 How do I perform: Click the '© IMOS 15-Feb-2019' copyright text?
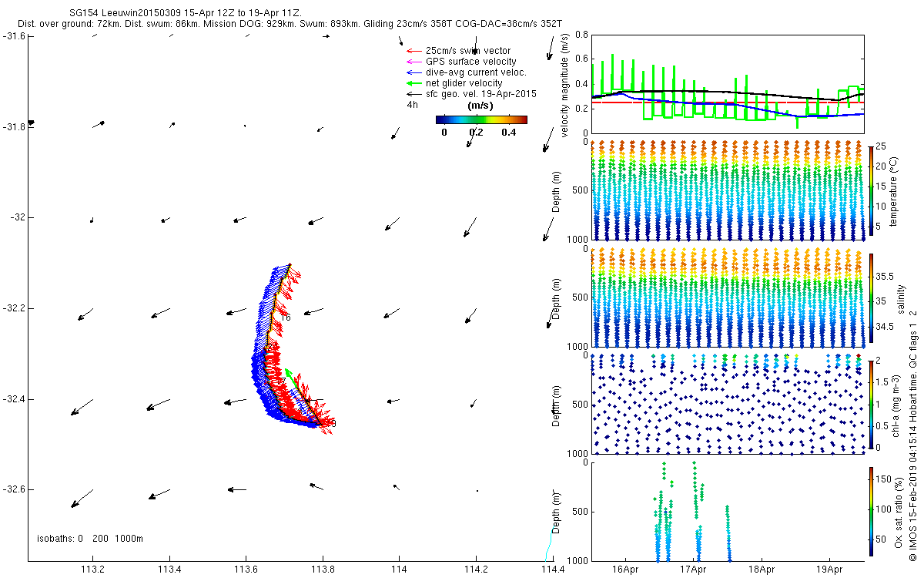click(x=912, y=514)
